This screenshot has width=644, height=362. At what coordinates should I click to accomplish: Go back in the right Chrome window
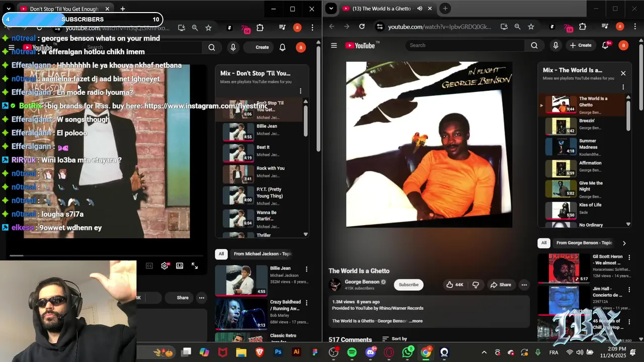pyautogui.click(x=332, y=27)
